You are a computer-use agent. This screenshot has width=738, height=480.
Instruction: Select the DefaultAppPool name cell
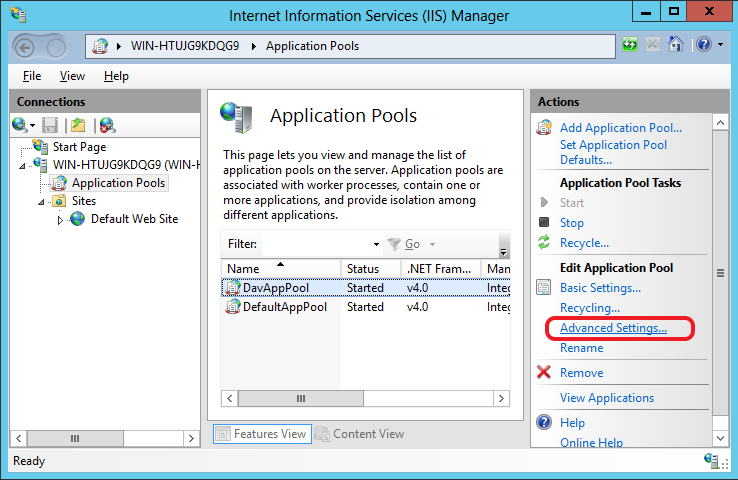285,307
